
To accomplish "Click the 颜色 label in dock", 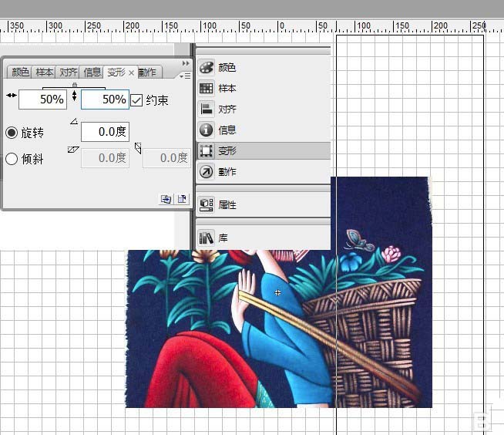I will pyautogui.click(x=227, y=67).
